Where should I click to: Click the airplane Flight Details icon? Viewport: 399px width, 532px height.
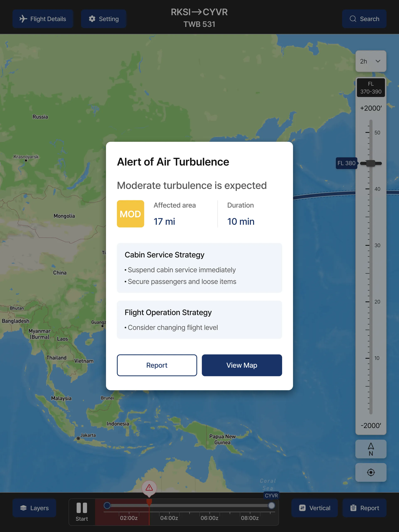coord(23,19)
